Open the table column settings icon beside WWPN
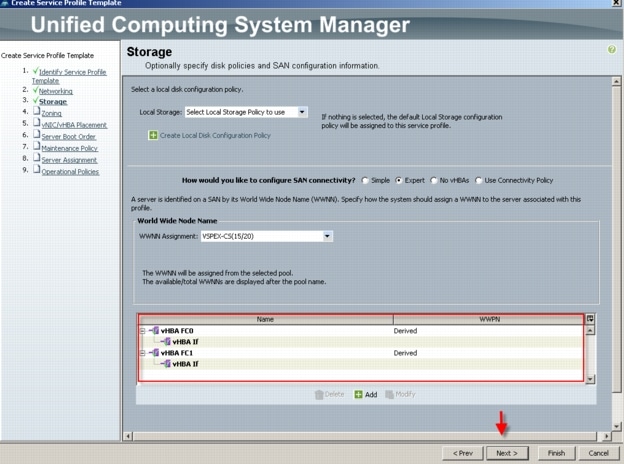Image resolution: width=624 pixels, height=464 pixels. 590,318
